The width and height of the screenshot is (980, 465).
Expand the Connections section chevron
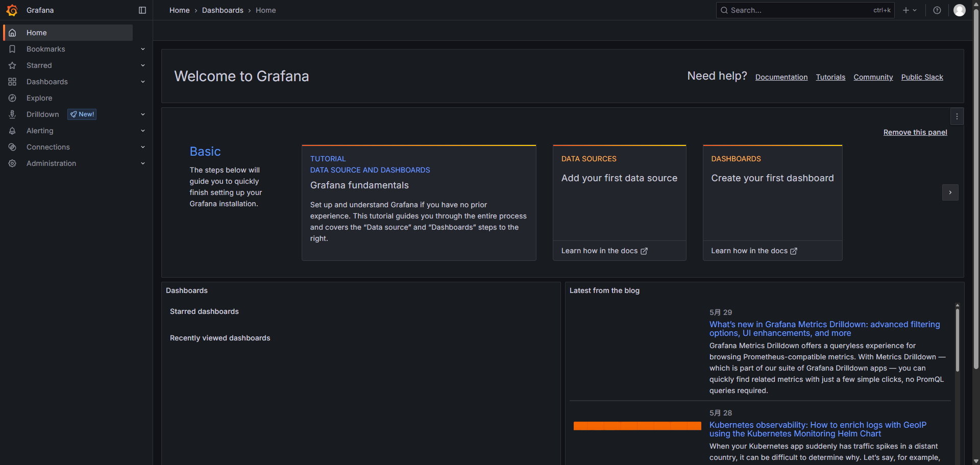pos(143,147)
